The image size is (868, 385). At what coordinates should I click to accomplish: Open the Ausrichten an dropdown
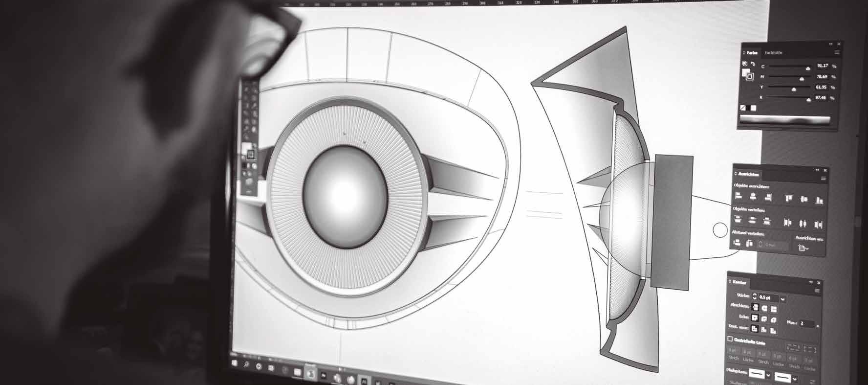coord(803,248)
